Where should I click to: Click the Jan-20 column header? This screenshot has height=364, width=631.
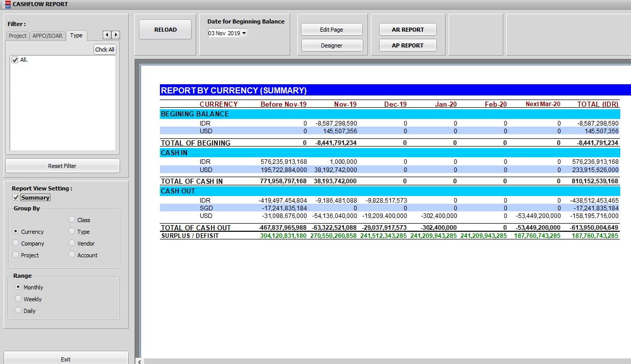coord(446,104)
